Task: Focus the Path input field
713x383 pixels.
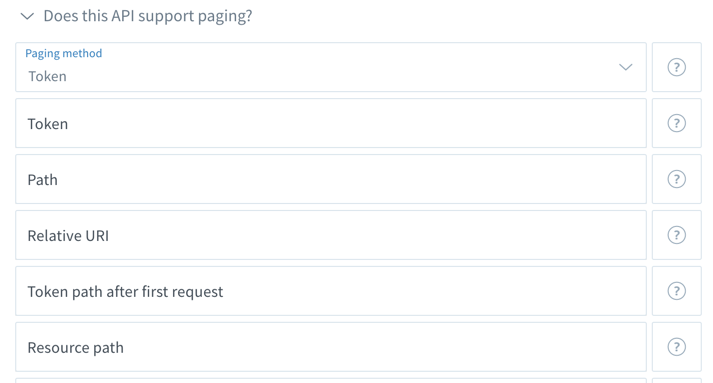Action: [331, 179]
